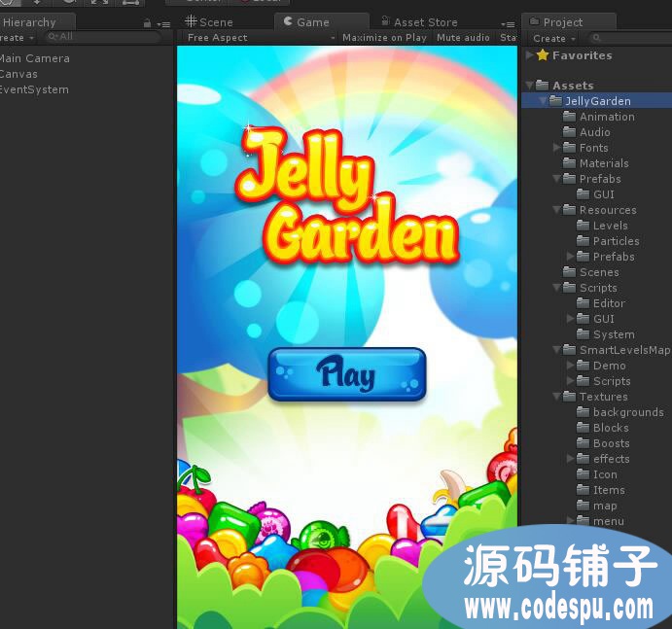The width and height of the screenshot is (672, 629).
Task: Click the System folder icon
Action: coord(583,333)
